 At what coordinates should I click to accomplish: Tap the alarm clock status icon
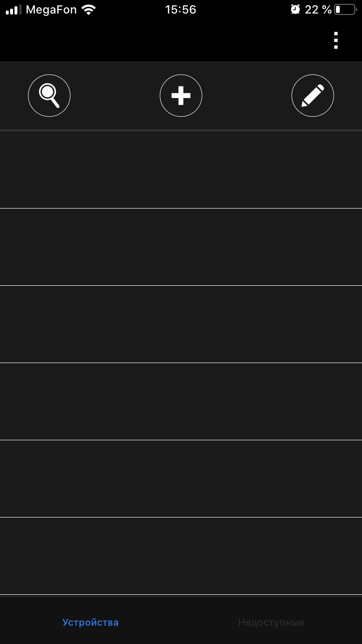click(x=295, y=10)
